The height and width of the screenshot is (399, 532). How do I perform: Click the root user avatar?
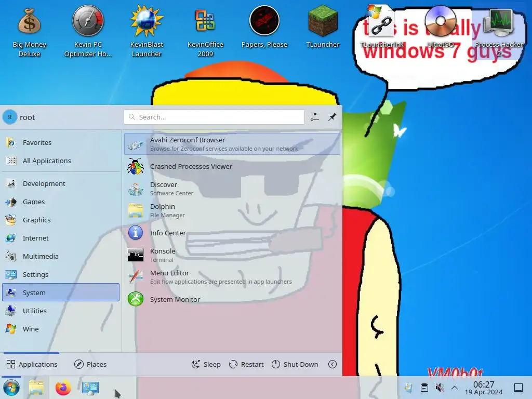tap(10, 117)
